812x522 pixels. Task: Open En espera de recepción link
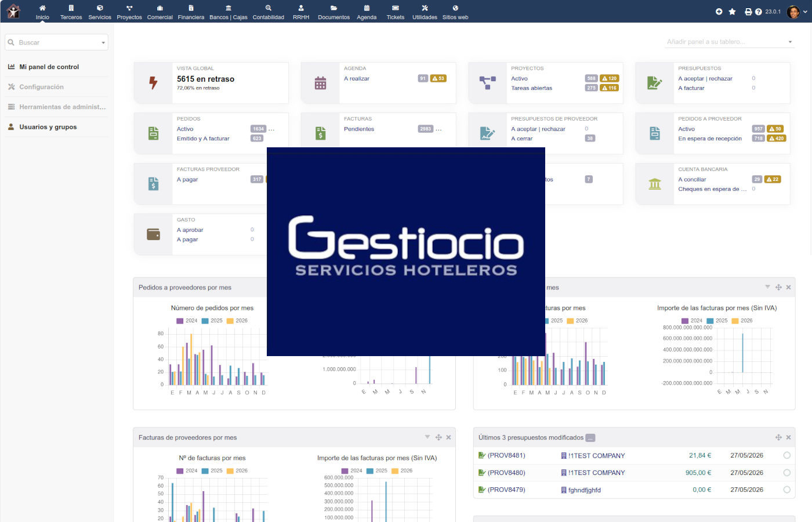click(x=710, y=139)
